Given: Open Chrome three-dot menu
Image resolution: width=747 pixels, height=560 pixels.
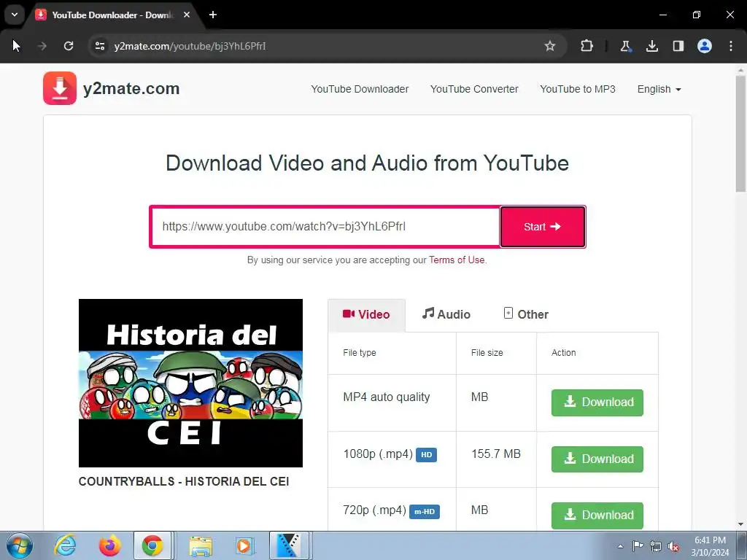Looking at the screenshot, I should click(x=731, y=46).
